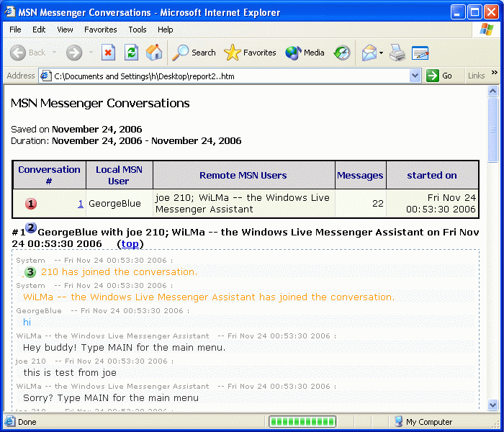The width and height of the screenshot is (504, 432).
Task: Click the Remote MSN Users column header
Action: tap(243, 175)
